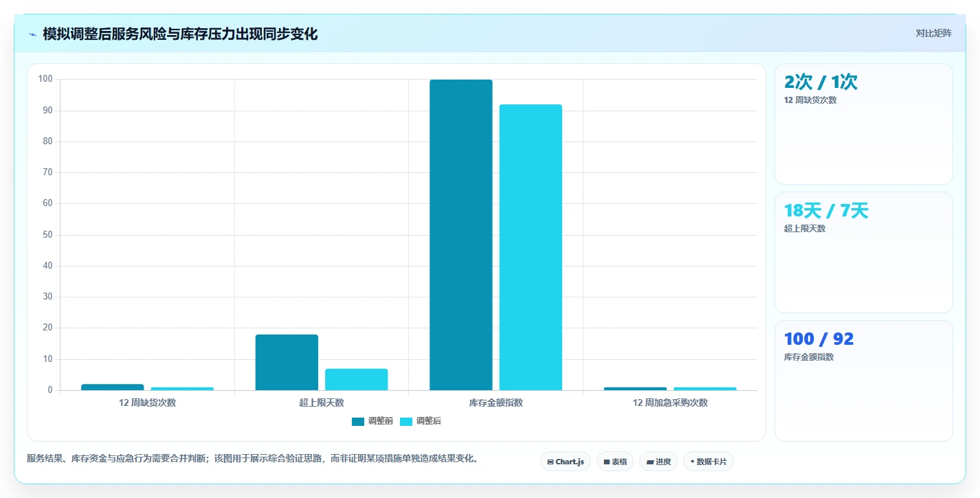The height and width of the screenshot is (498, 980).
Task: Click the 12 周缺货次数 调整后 bar
Action: (182, 389)
